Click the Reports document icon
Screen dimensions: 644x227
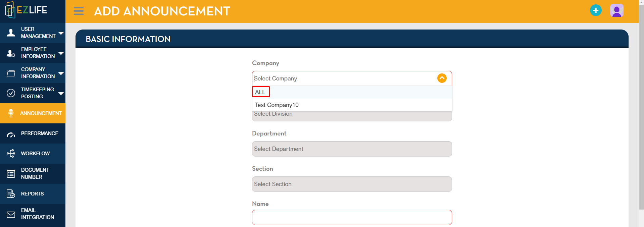[11, 193]
